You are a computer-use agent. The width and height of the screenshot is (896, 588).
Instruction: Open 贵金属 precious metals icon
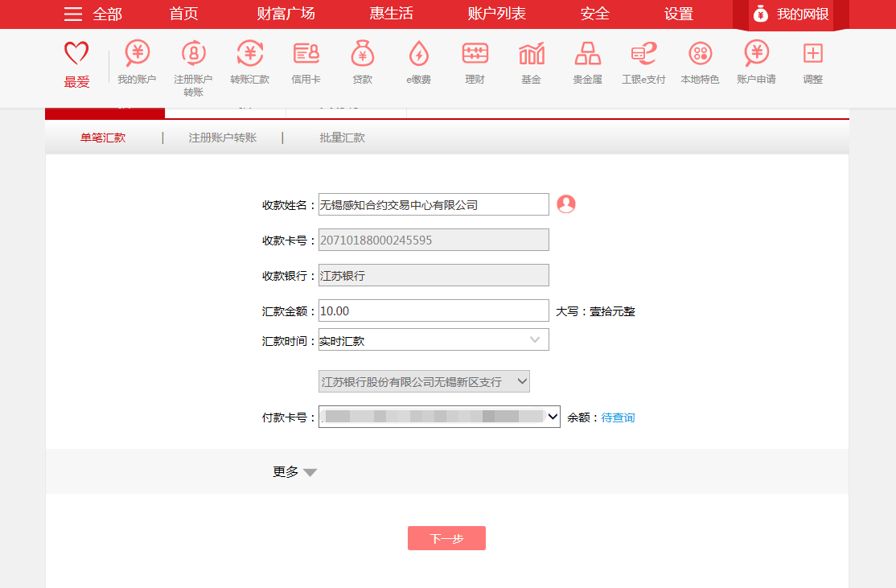pyautogui.click(x=587, y=53)
